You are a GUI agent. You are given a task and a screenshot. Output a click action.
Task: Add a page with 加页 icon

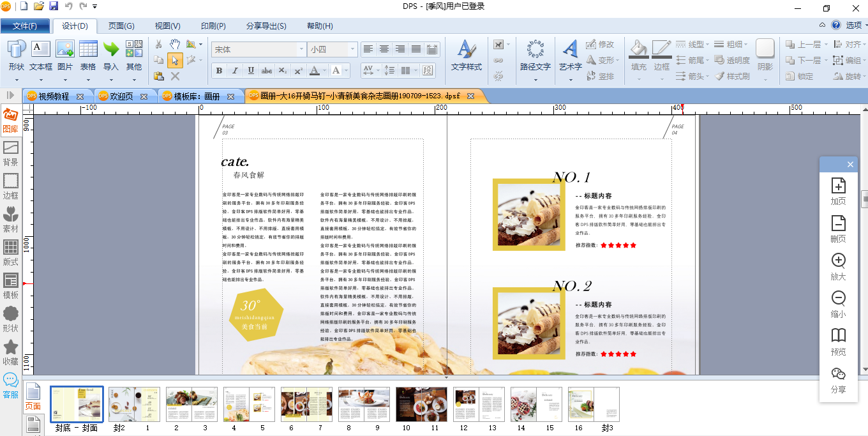[838, 191]
